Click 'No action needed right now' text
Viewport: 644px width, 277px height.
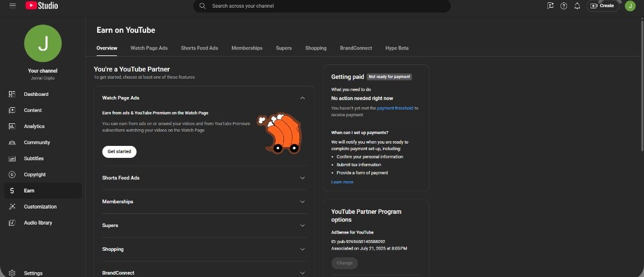pos(363,98)
